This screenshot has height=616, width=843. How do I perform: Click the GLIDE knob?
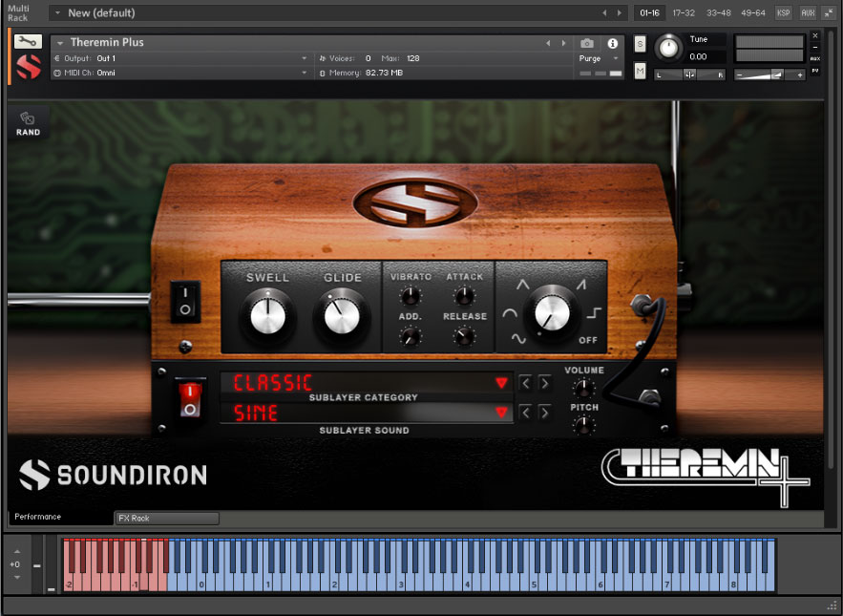click(342, 316)
